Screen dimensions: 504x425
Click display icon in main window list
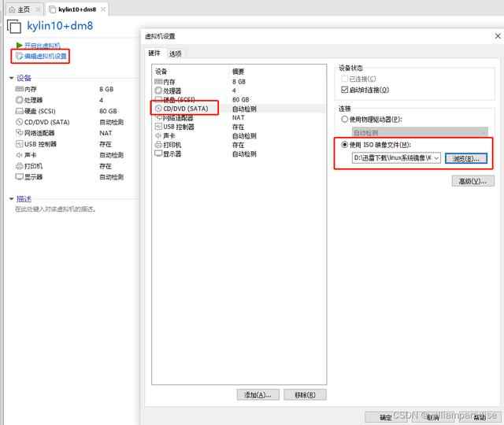(19, 176)
